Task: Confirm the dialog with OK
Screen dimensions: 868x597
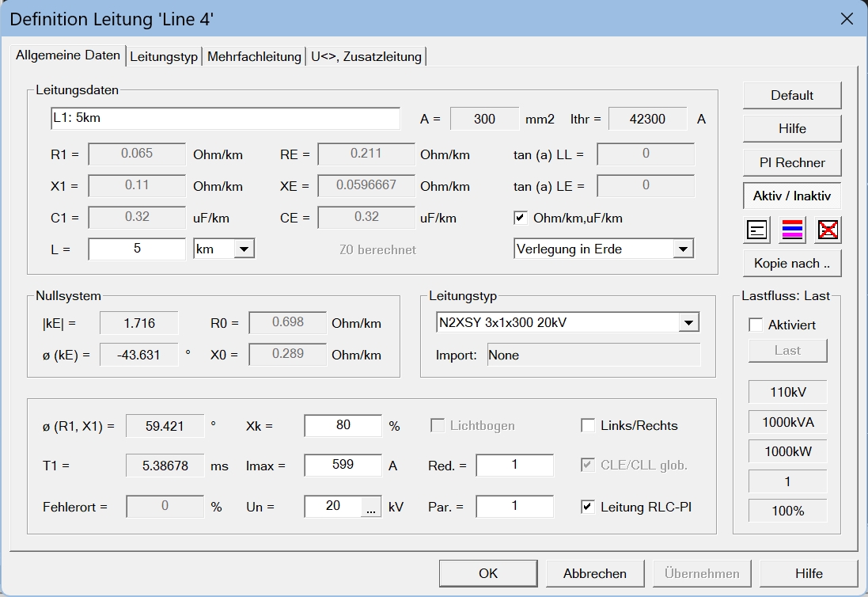Action: pos(488,573)
